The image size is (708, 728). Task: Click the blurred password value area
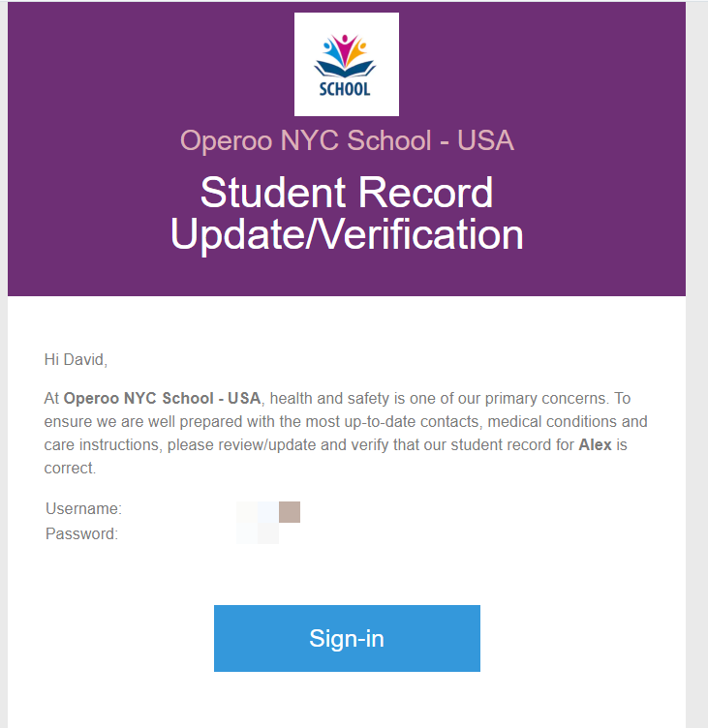[258, 533]
